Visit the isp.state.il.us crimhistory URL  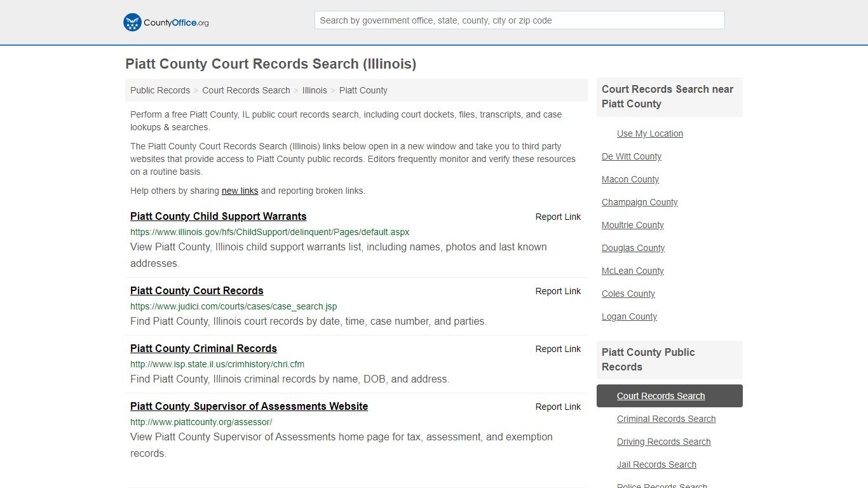coord(217,364)
